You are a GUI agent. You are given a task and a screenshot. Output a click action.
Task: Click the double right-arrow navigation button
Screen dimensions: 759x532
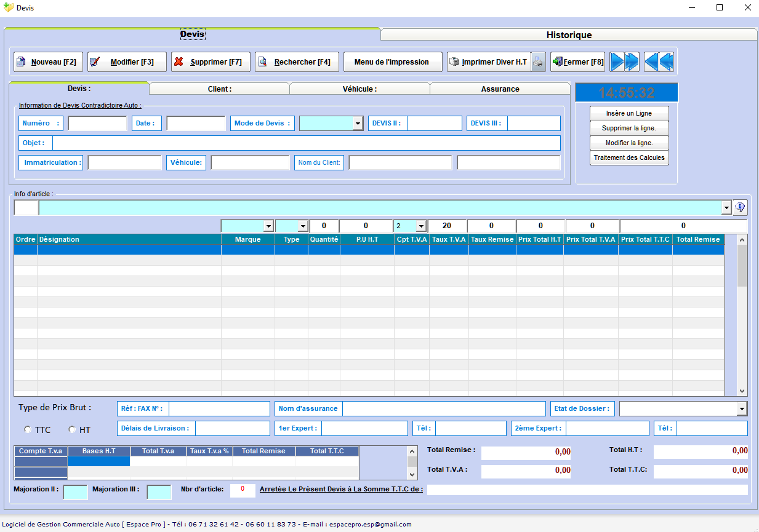(632, 62)
